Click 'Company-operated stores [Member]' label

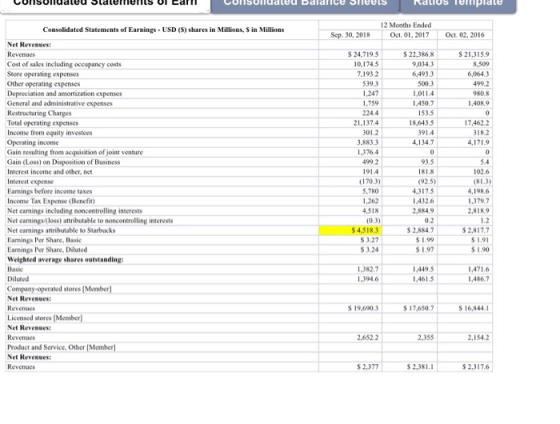pos(59,289)
